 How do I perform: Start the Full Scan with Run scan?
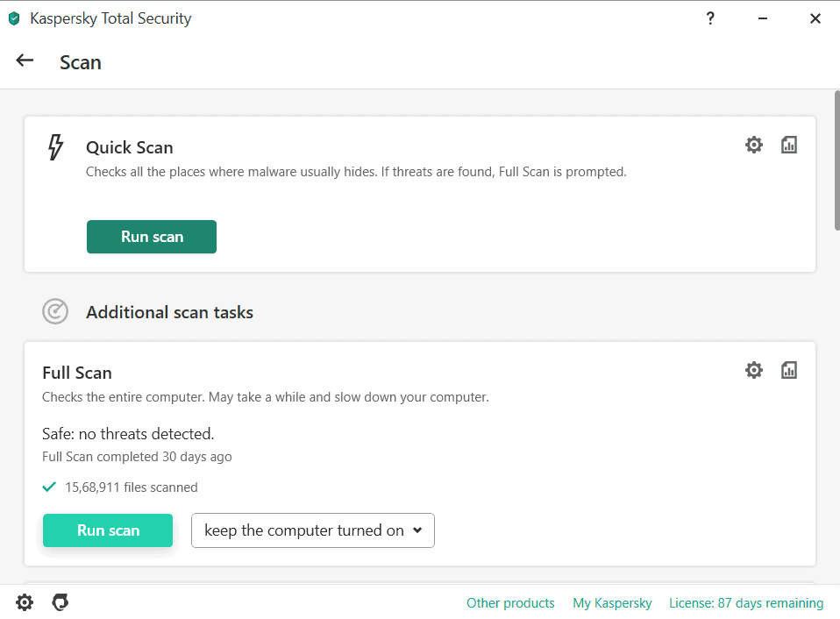[x=108, y=530]
